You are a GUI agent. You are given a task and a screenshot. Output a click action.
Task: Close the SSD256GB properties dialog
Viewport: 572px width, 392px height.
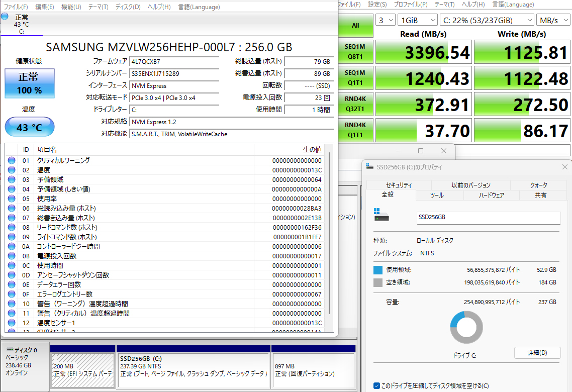point(564,167)
